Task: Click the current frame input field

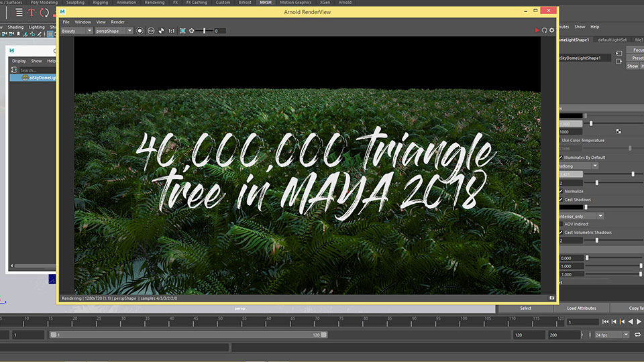Action: click(x=582, y=322)
